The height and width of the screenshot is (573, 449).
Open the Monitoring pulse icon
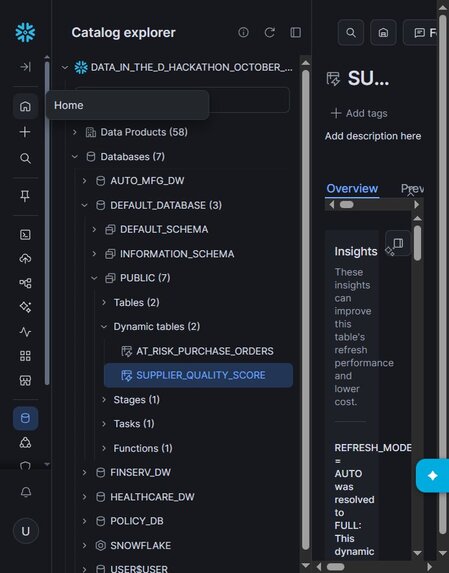(x=25, y=332)
